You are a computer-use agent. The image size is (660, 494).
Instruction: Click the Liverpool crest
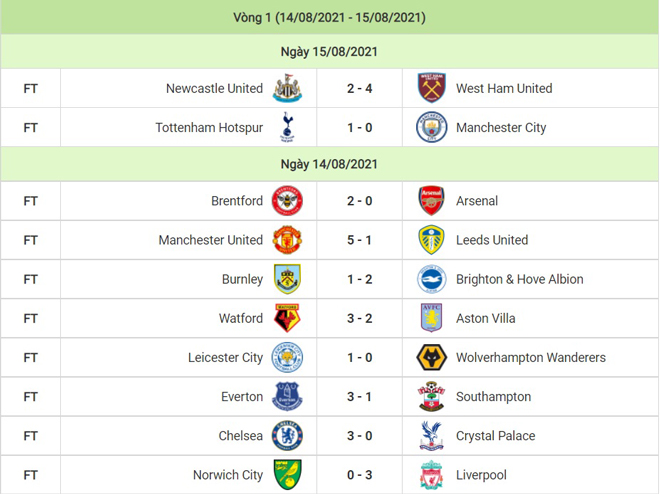pyautogui.click(x=431, y=475)
